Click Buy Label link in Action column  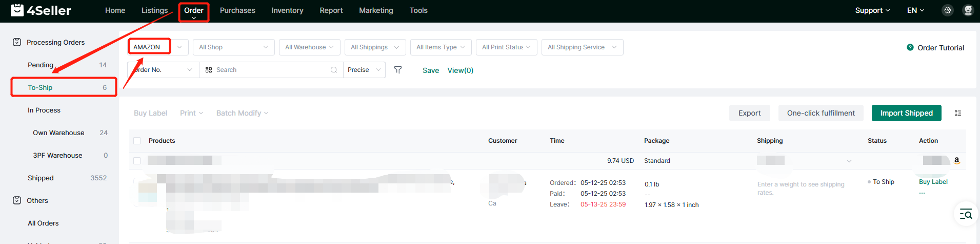tap(933, 182)
